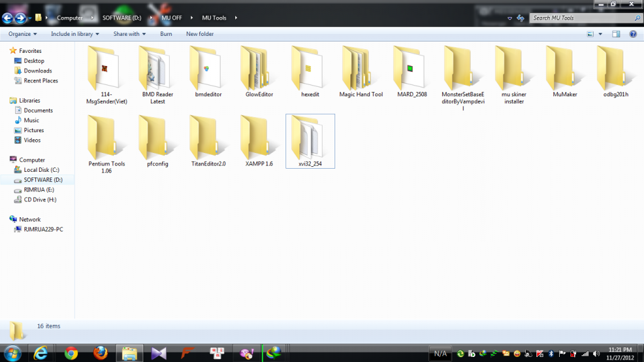Image resolution: width=644 pixels, height=362 pixels.
Task: Expand the Include in library dropdown
Action: (x=75, y=34)
